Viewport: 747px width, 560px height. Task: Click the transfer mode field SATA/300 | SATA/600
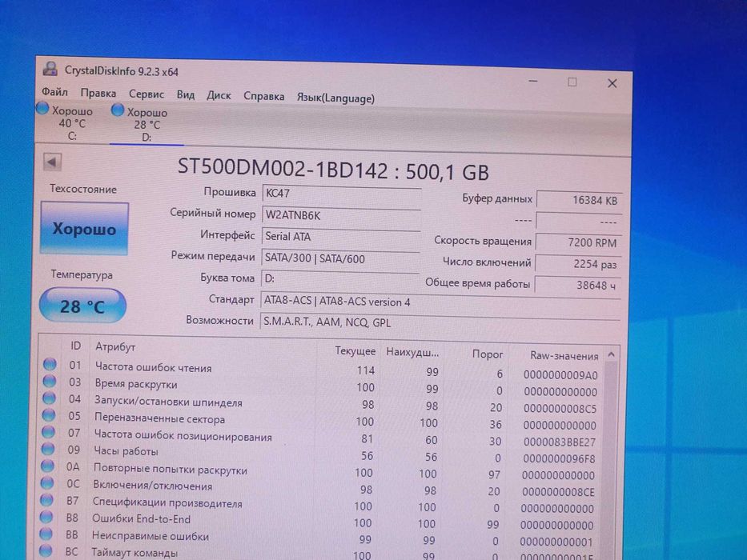(x=340, y=258)
